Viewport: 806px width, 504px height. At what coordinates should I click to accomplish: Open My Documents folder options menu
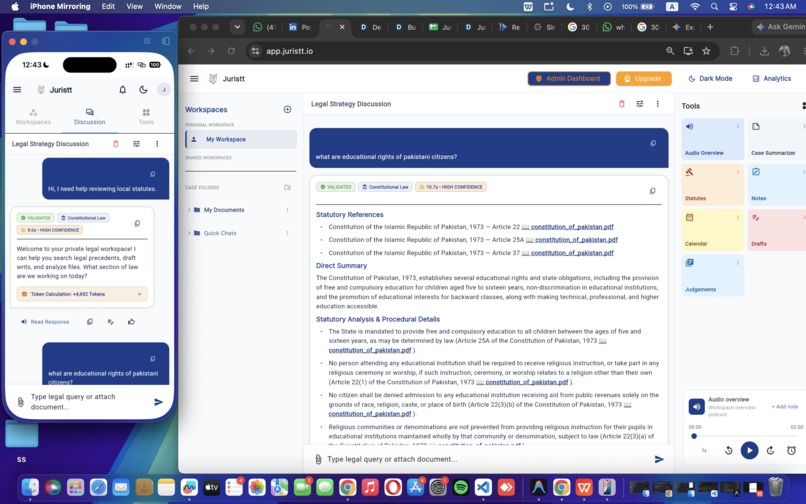click(287, 210)
